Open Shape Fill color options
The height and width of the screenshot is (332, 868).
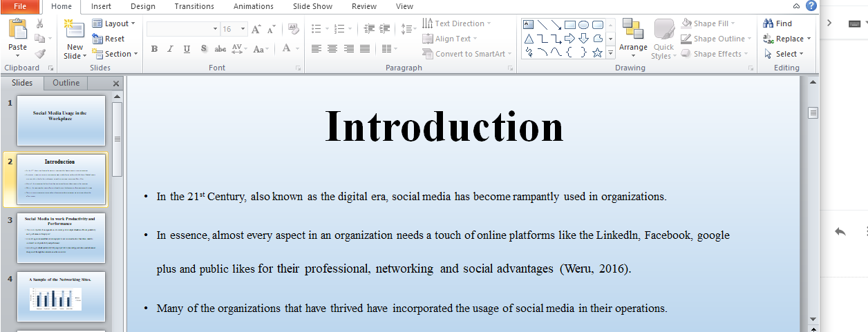point(708,23)
